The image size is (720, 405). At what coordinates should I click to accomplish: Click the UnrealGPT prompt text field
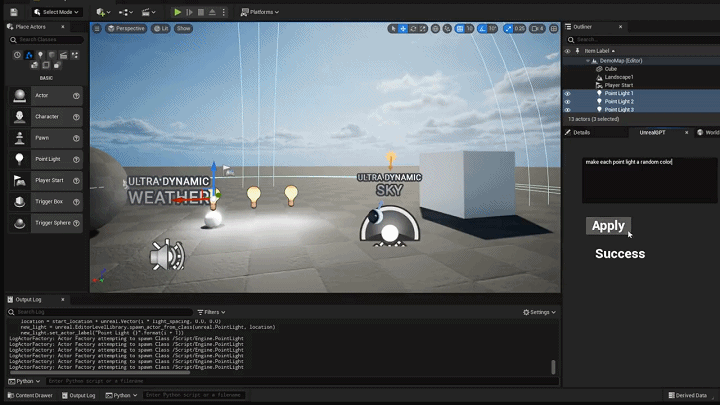tap(649, 179)
